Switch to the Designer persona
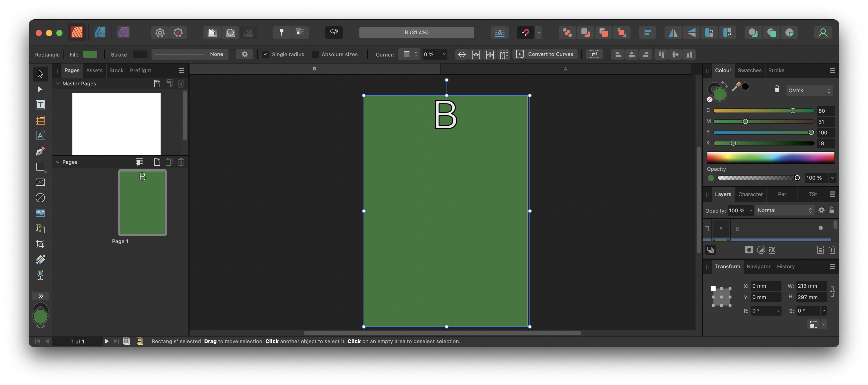This screenshot has height=385, width=868. [x=100, y=32]
